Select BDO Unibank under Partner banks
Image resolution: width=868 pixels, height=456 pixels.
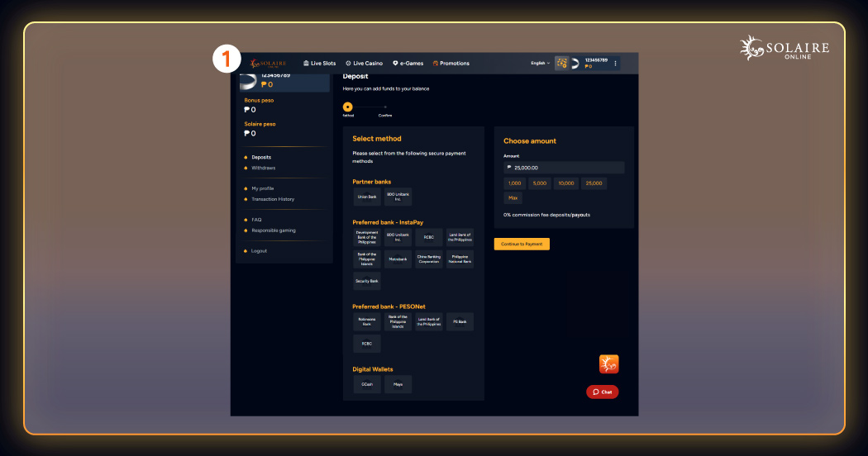pos(398,197)
